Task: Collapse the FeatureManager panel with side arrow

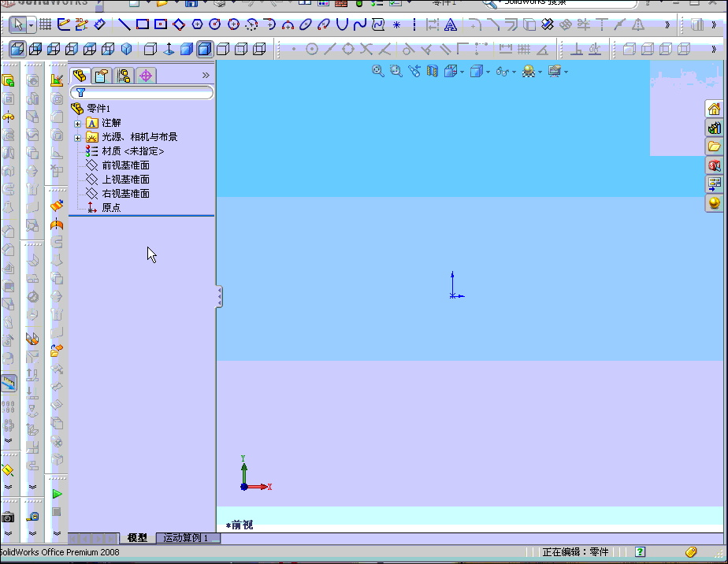Action: tap(218, 296)
